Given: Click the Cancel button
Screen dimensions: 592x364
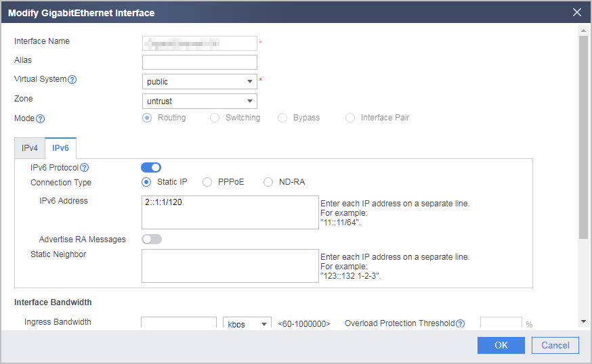Looking at the screenshot, I should [555, 345].
